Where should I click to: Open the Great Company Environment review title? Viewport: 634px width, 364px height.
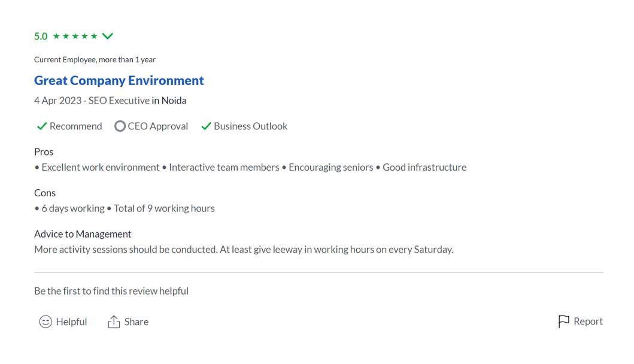tap(119, 81)
